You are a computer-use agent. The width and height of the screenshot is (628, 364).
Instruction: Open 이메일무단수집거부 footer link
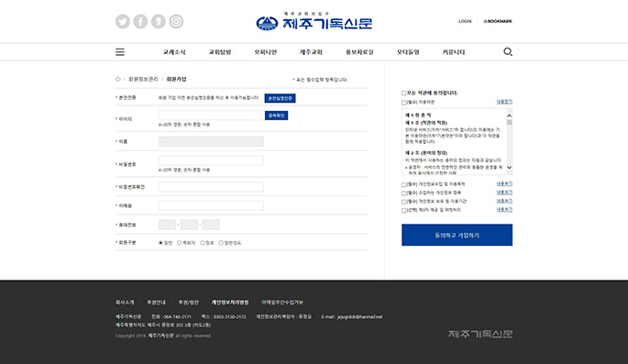pos(282,303)
